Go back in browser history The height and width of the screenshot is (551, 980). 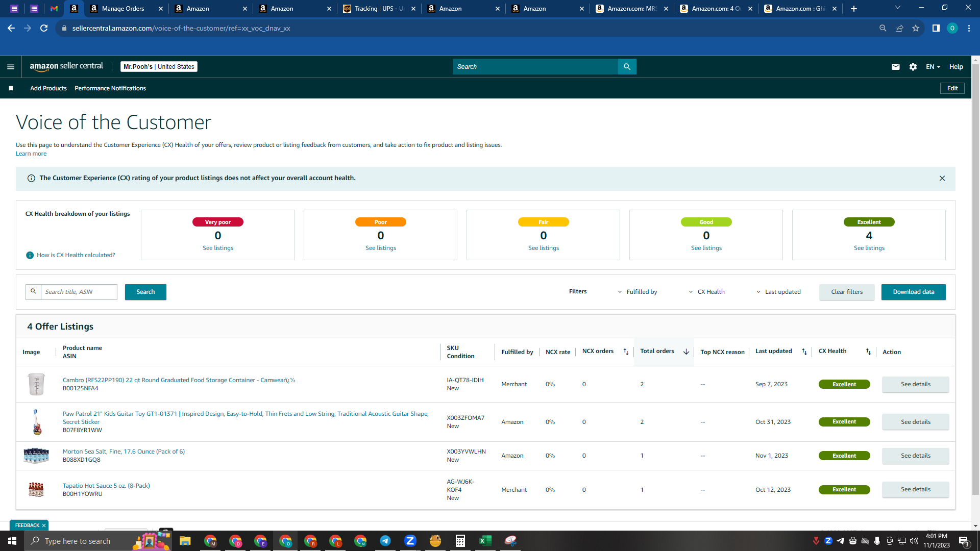pyautogui.click(x=11, y=28)
